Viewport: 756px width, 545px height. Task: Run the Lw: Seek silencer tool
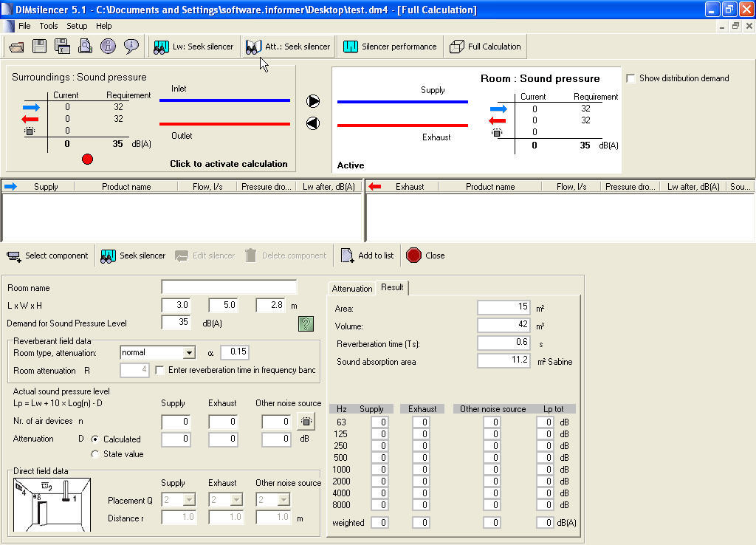[x=193, y=46]
